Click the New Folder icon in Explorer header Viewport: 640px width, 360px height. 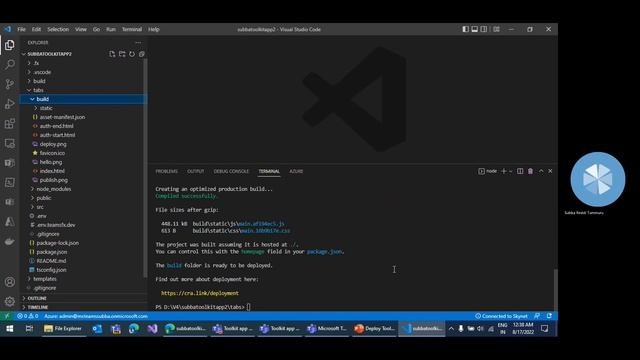pyautogui.click(x=122, y=54)
